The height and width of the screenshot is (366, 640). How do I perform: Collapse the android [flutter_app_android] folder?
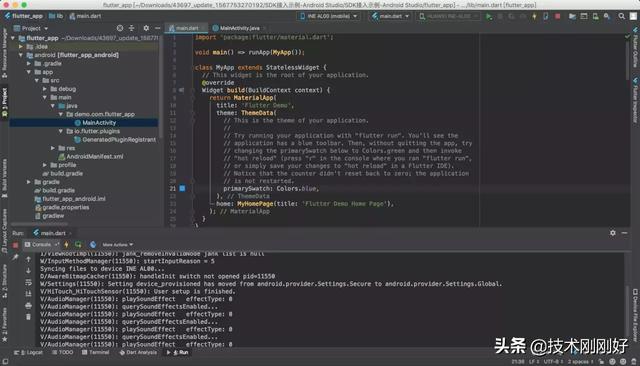(x=21, y=55)
